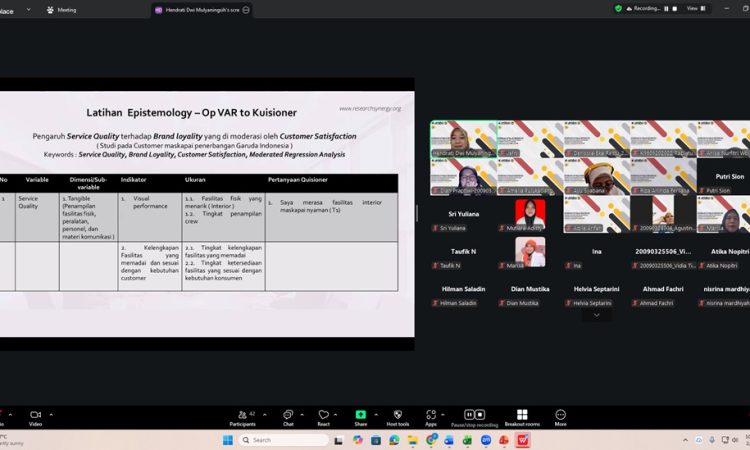Image resolution: width=750 pixels, height=450 pixels.
Task: Open the Windows Start menu
Action: click(228, 440)
